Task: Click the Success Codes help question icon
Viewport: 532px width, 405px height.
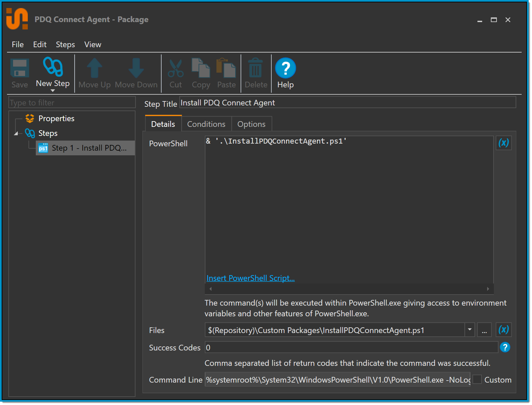Action: point(505,347)
